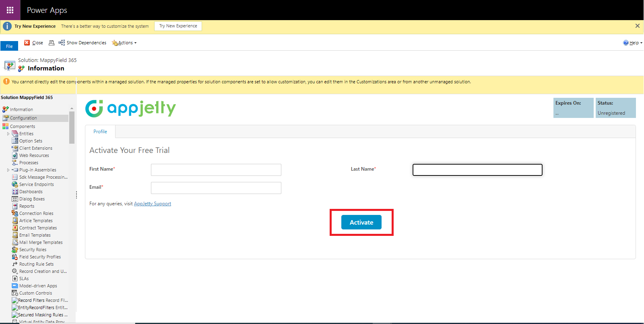Open the Help dropdown arrow

641,43
